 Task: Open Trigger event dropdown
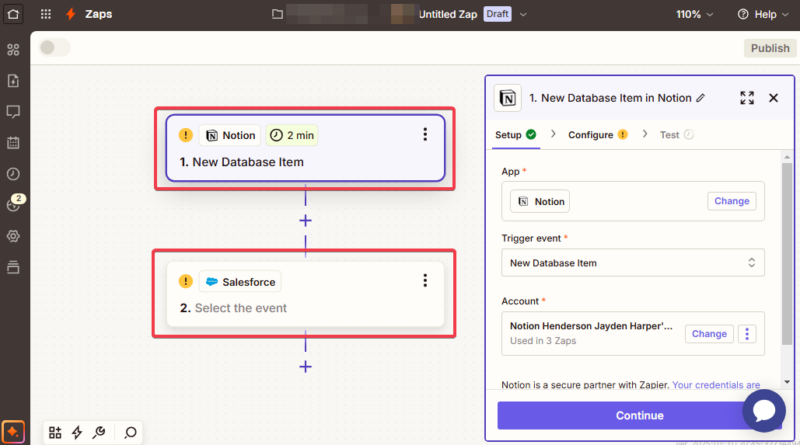coord(633,263)
